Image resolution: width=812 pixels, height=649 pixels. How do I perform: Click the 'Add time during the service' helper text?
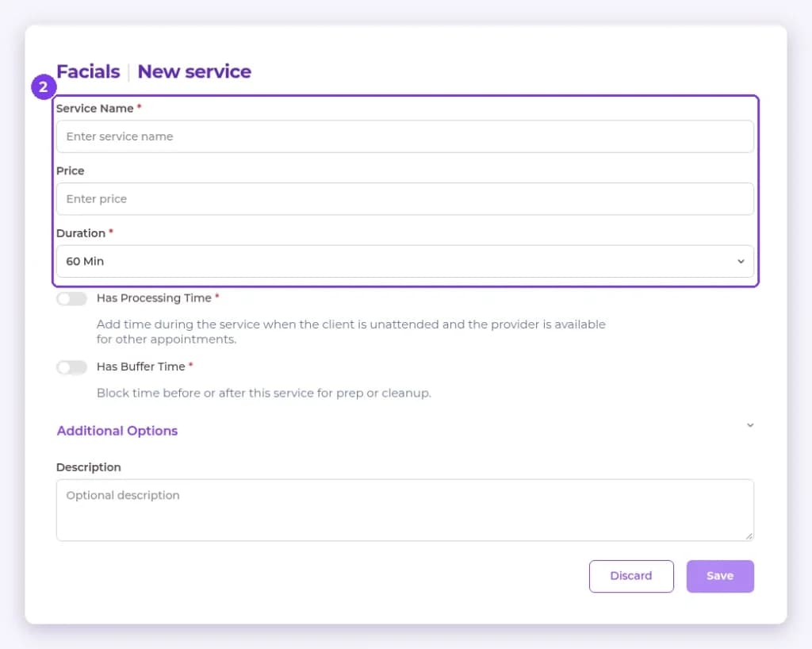tap(351, 332)
